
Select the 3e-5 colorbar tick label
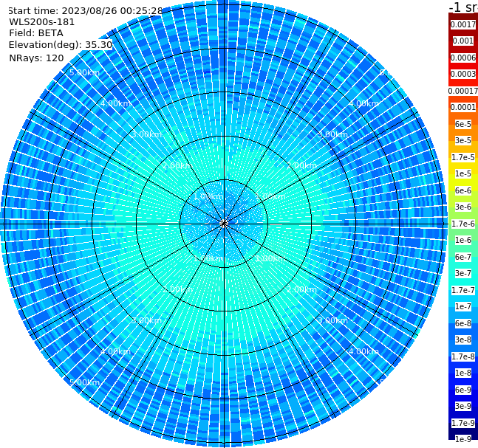[463, 140]
